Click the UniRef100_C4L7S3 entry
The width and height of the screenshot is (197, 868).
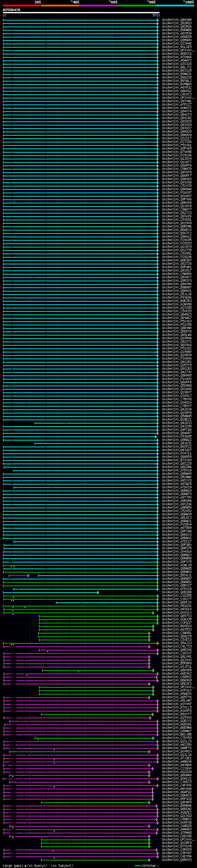[x=177, y=646]
